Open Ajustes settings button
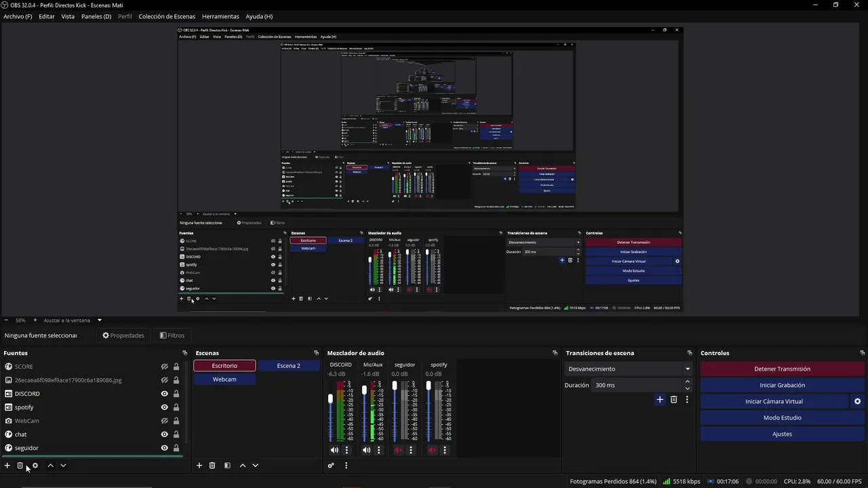Image resolution: width=868 pixels, height=488 pixels. tap(783, 434)
